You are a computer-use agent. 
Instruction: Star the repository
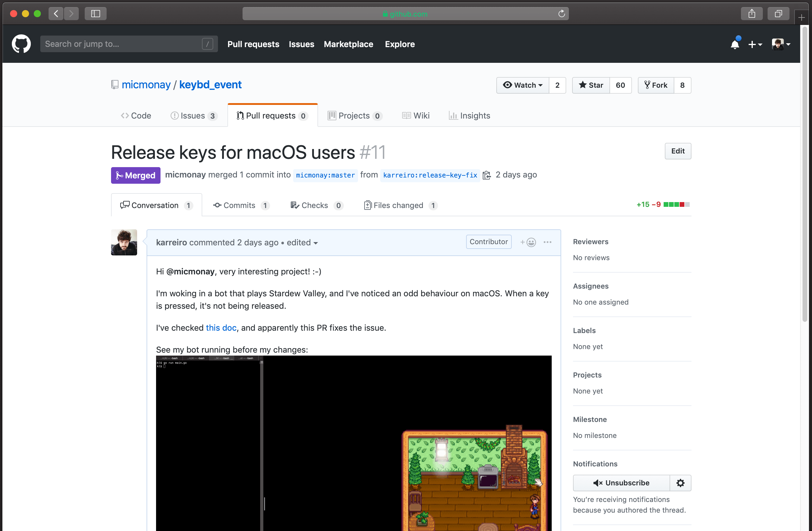590,85
